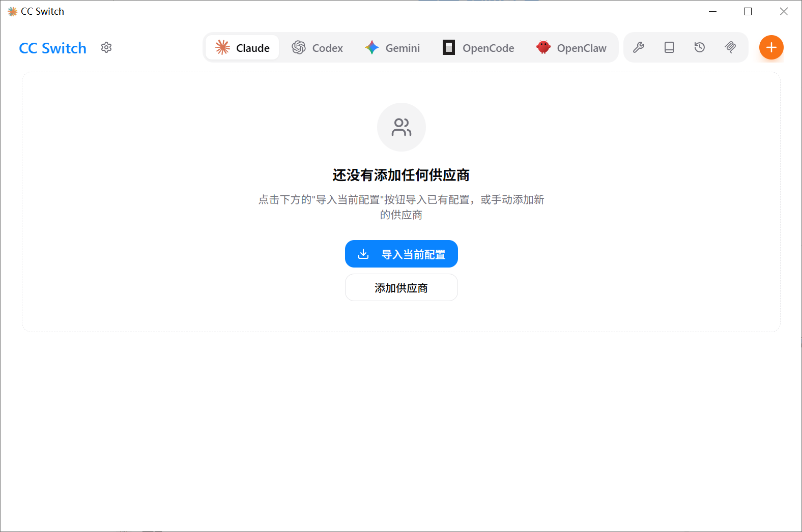Select the Claude tab
Screen dimensions: 802x532
click(x=242, y=48)
